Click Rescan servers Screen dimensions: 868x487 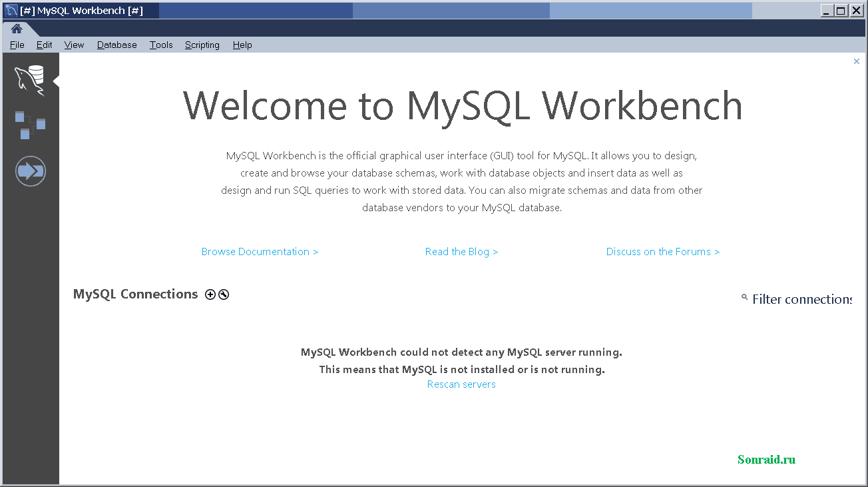[461, 384]
